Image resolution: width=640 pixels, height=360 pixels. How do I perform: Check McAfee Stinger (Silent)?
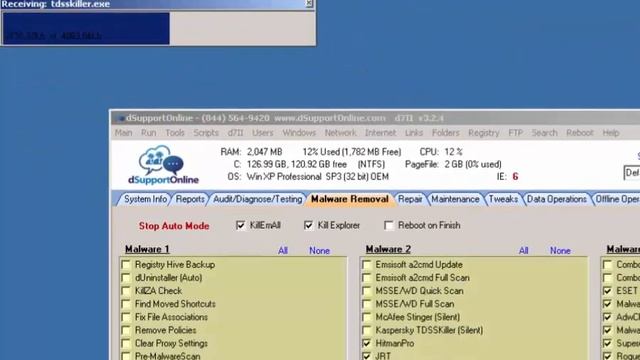click(x=367, y=317)
